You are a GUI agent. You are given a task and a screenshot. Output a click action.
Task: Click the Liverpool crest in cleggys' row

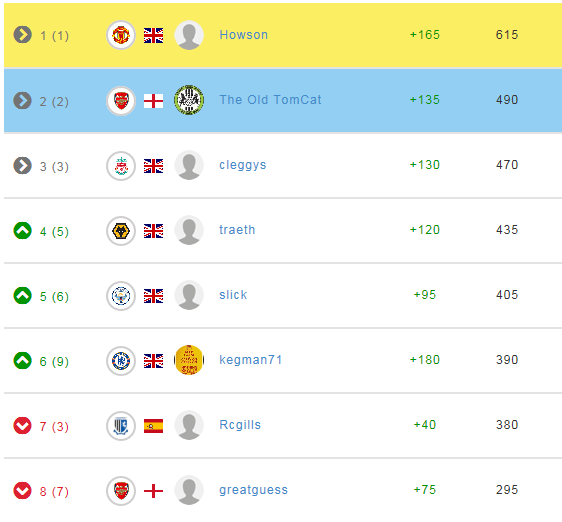(121, 166)
